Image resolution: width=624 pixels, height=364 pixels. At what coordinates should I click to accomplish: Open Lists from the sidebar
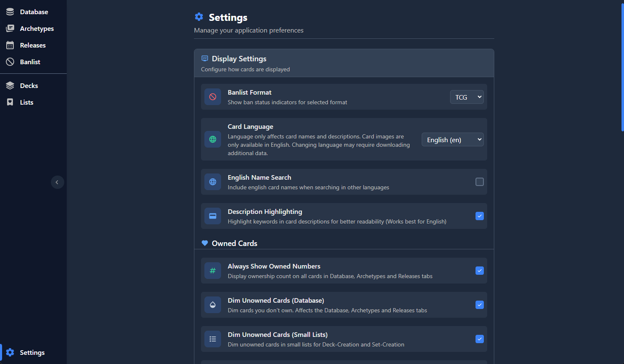[33, 102]
